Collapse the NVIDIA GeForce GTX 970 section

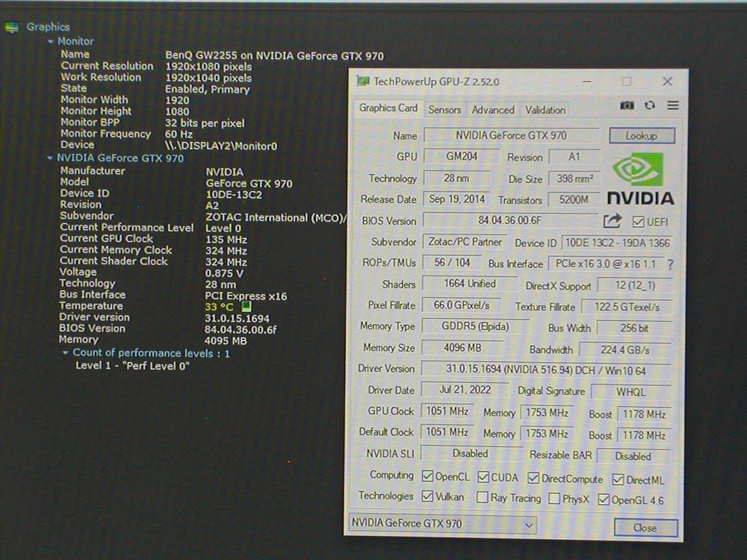click(49, 158)
